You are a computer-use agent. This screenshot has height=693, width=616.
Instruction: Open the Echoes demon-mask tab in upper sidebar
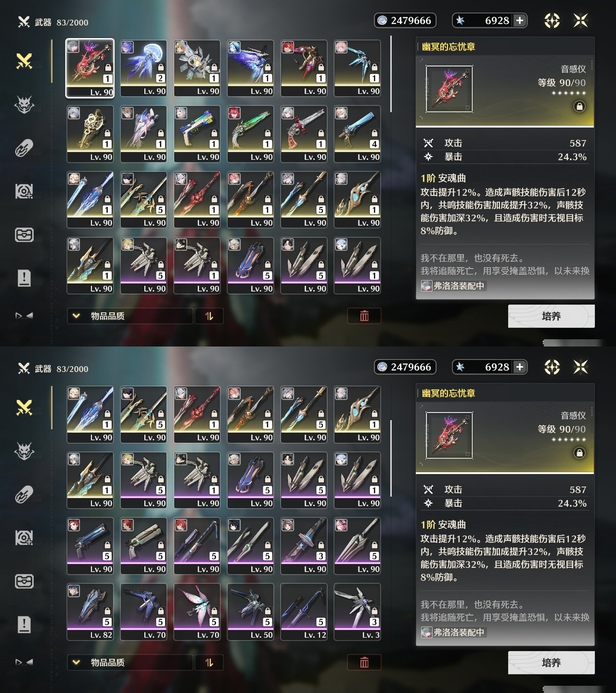pos(24,104)
